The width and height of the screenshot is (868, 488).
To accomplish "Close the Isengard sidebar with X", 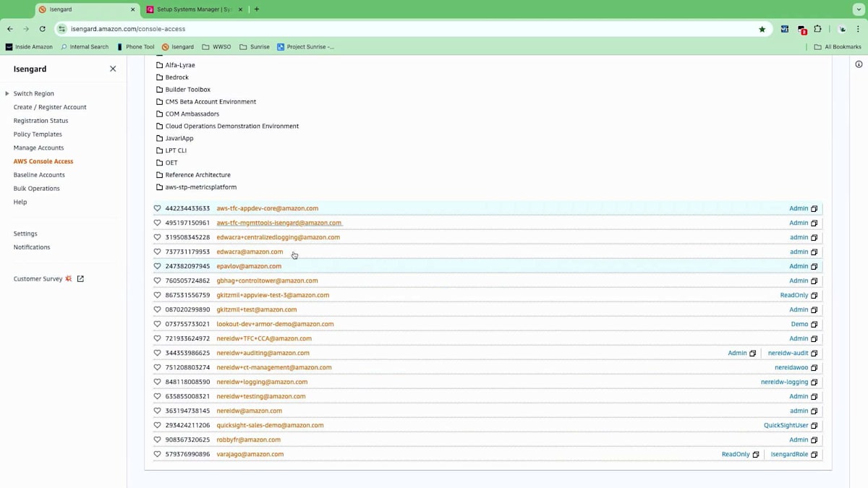I will [113, 69].
